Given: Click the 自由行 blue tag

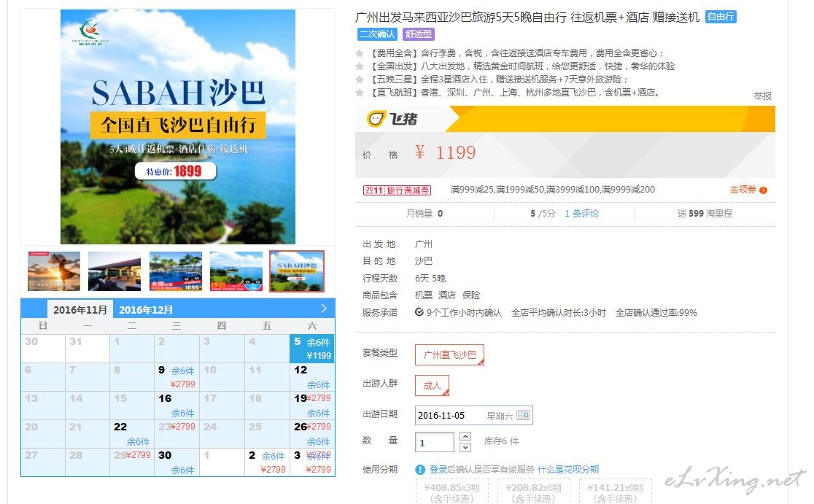Looking at the screenshot, I should [x=721, y=17].
